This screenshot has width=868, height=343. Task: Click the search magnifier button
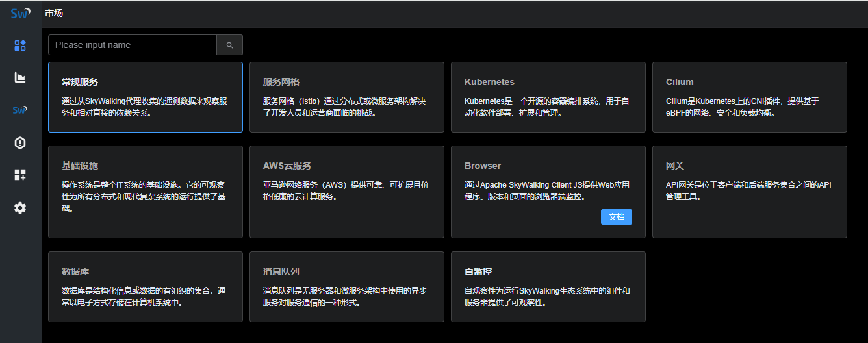(x=229, y=45)
